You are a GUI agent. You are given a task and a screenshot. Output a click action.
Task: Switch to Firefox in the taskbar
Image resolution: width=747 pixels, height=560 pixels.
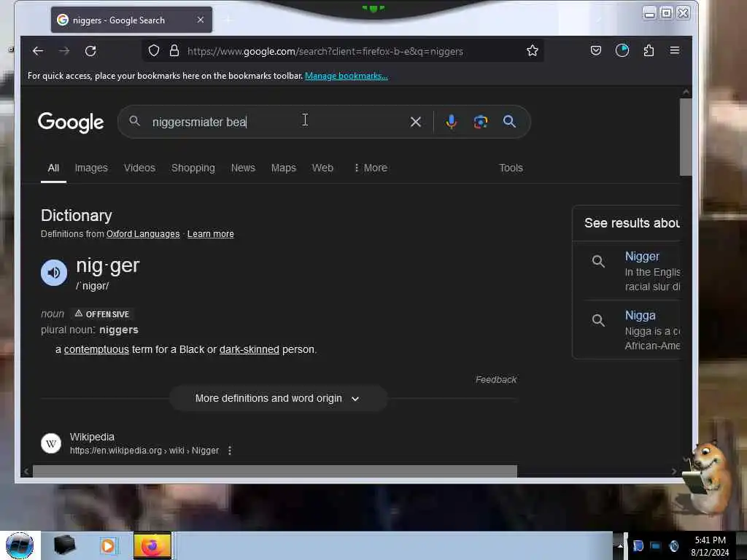(x=152, y=545)
